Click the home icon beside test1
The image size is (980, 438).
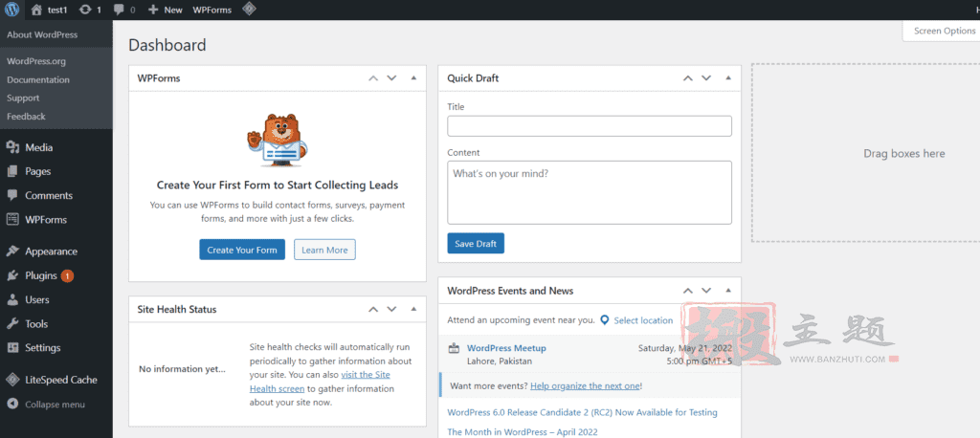[37, 10]
